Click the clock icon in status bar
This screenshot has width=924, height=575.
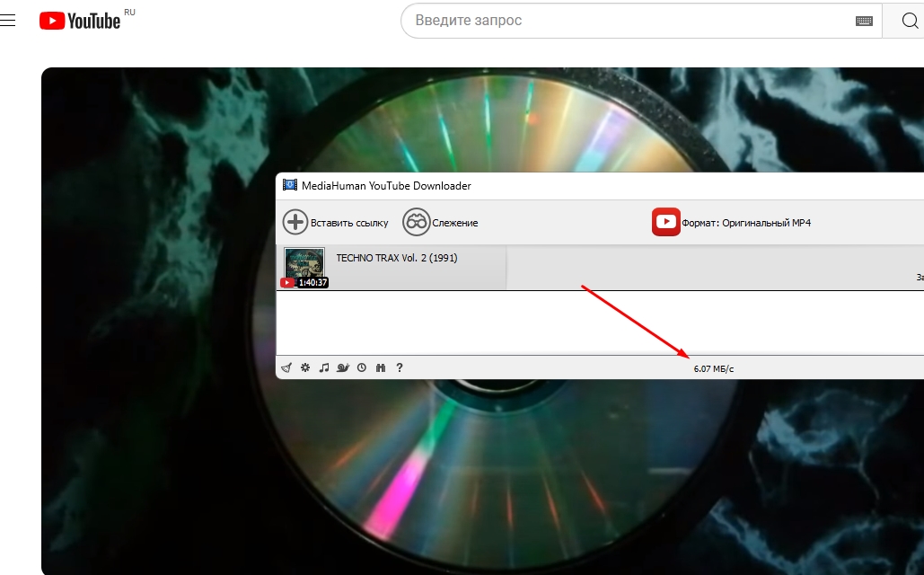[x=362, y=367]
